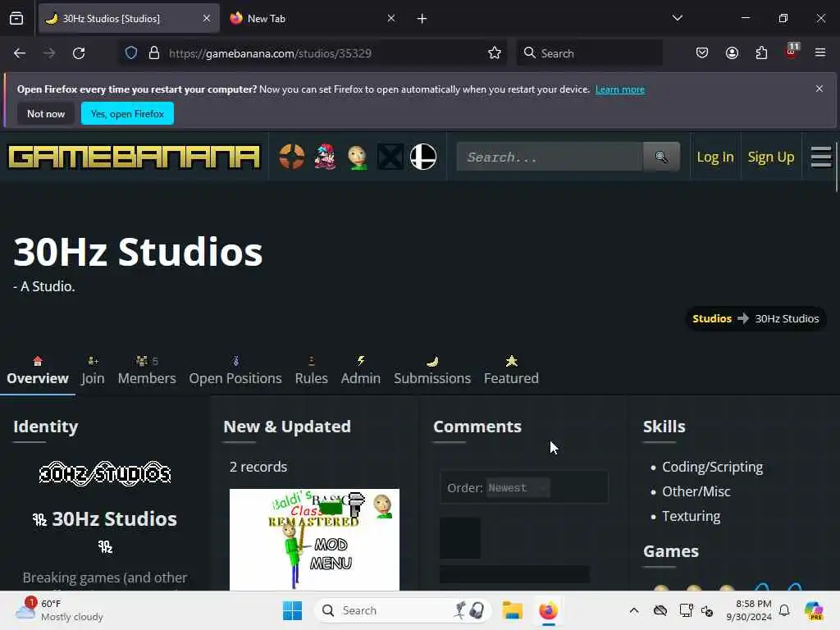Open the uBlock extension icon with badge
The width and height of the screenshot is (840, 630).
point(792,52)
